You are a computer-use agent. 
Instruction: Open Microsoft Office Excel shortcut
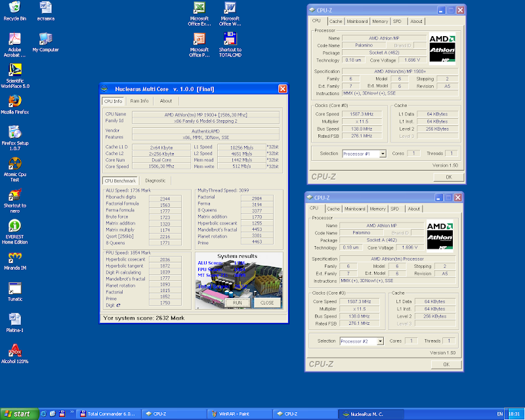199,14
